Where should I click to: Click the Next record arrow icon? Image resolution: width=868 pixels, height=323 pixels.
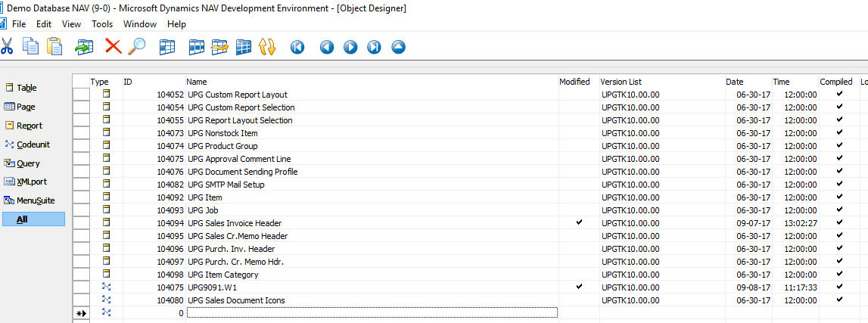[350, 47]
